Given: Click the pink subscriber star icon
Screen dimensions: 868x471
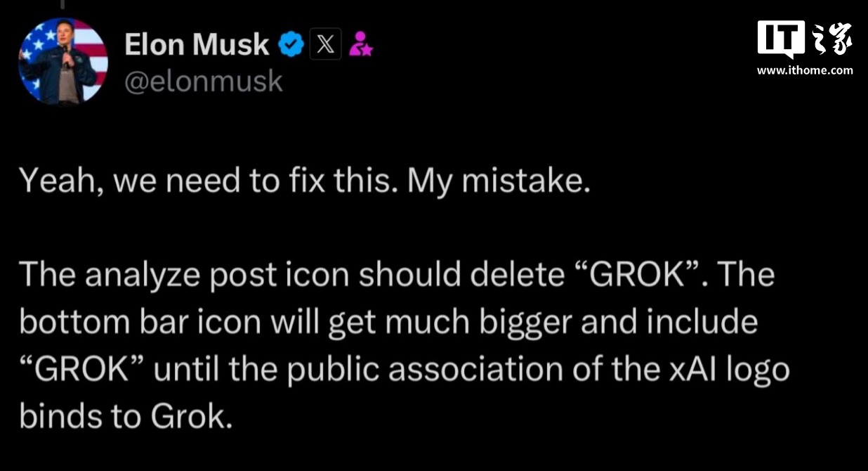Looking at the screenshot, I should coord(361,44).
